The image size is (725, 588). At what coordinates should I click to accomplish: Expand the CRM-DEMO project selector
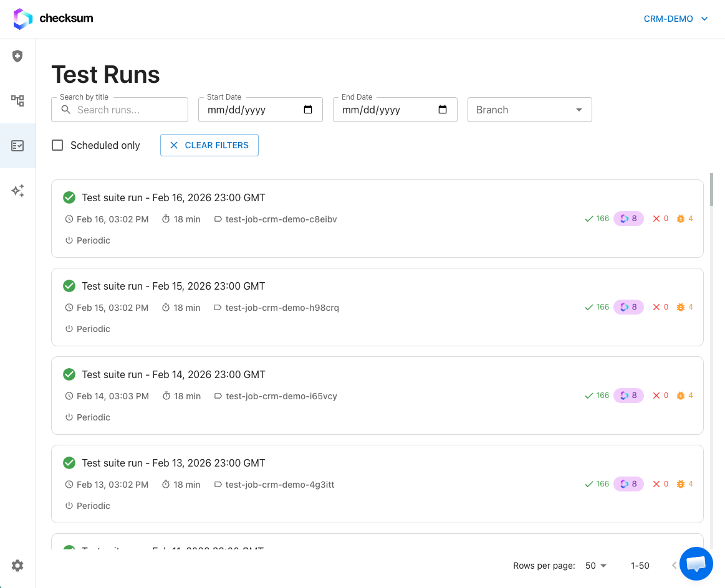(676, 19)
